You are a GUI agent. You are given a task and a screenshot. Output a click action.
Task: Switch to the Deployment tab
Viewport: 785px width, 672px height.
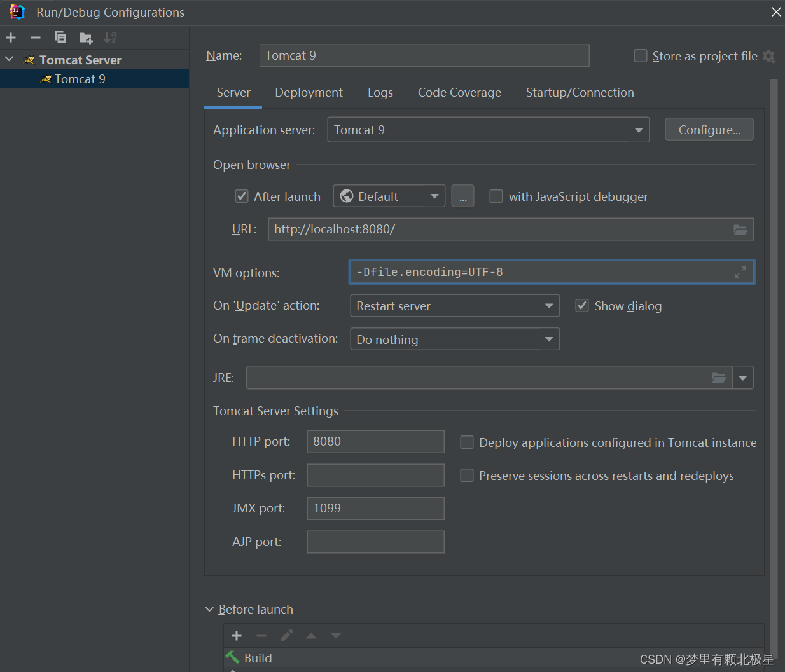coord(309,93)
